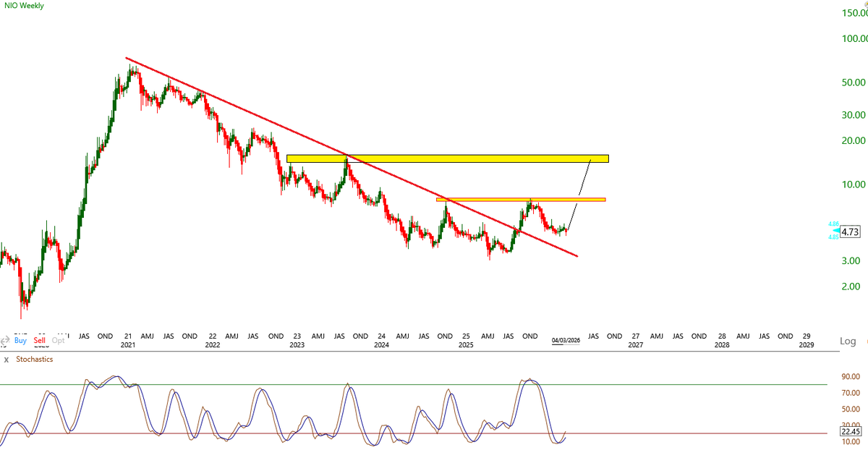The height and width of the screenshot is (450, 868).
Task: Click the Sell button
Action: [x=40, y=340]
